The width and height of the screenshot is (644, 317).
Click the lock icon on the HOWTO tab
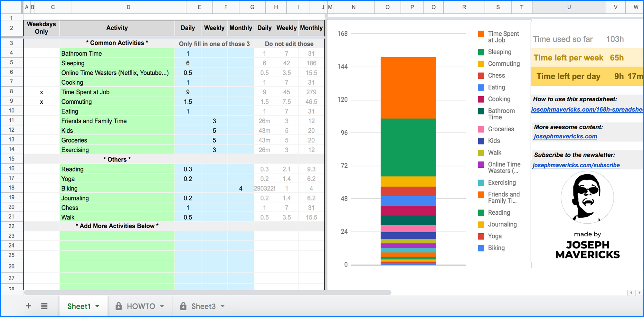pyautogui.click(x=119, y=306)
